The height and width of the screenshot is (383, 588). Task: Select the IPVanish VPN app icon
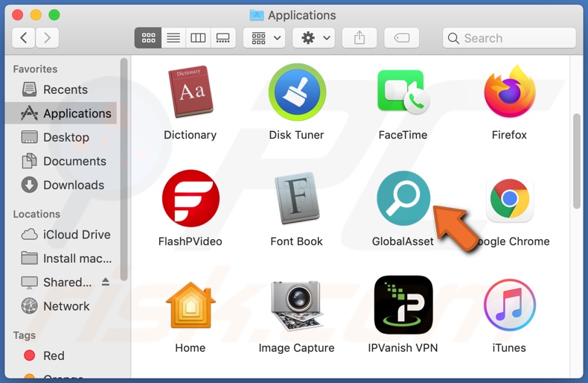pyautogui.click(x=403, y=305)
